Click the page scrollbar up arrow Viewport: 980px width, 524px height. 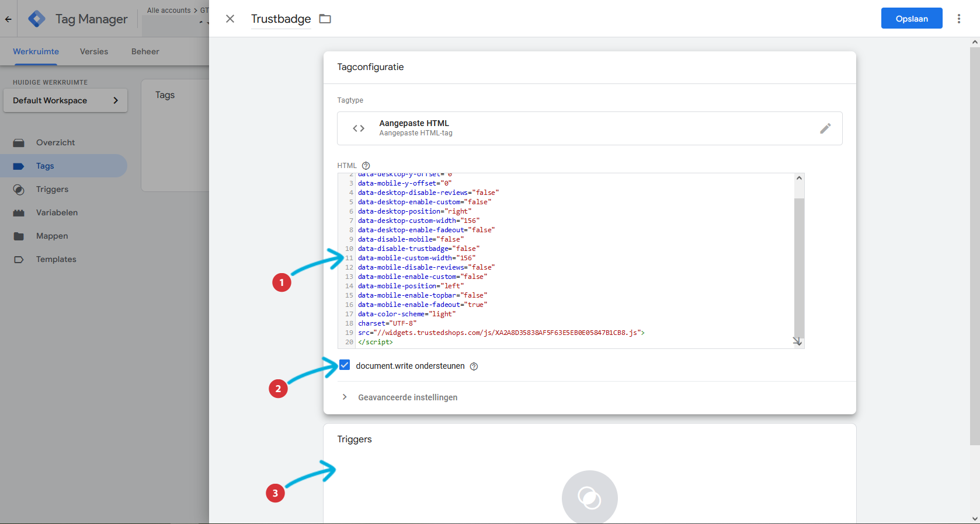(975, 42)
